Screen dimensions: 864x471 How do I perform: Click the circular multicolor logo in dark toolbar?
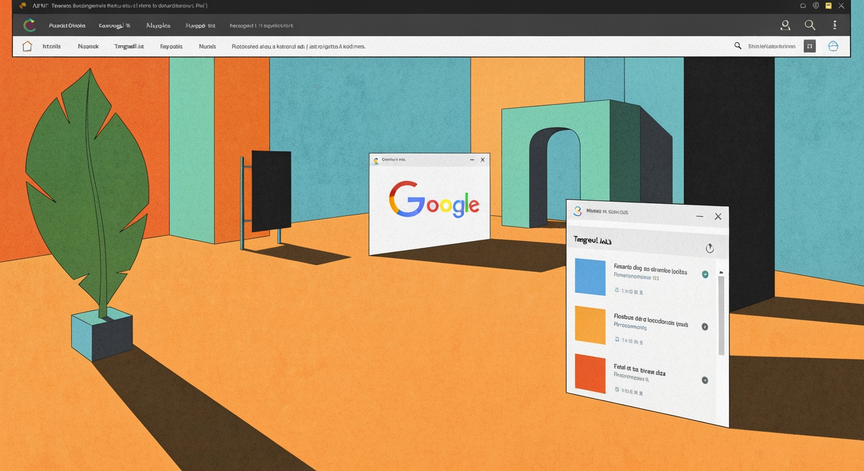(x=30, y=25)
